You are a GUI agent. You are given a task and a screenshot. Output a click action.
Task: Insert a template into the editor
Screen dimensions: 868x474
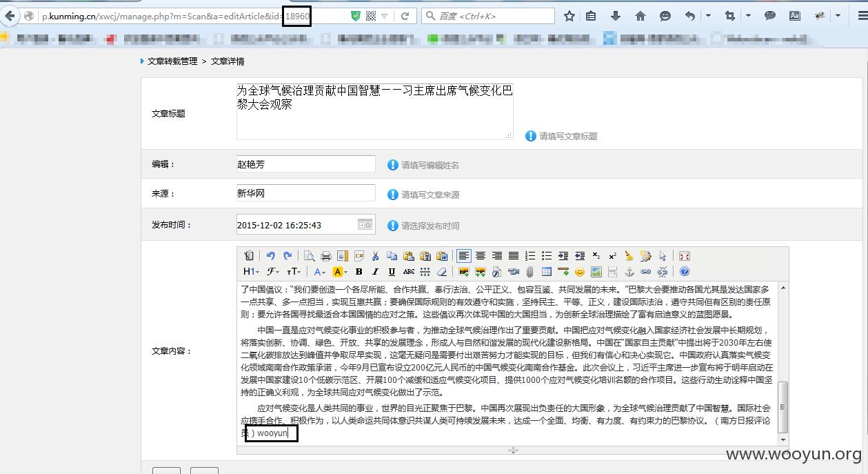coord(342,256)
